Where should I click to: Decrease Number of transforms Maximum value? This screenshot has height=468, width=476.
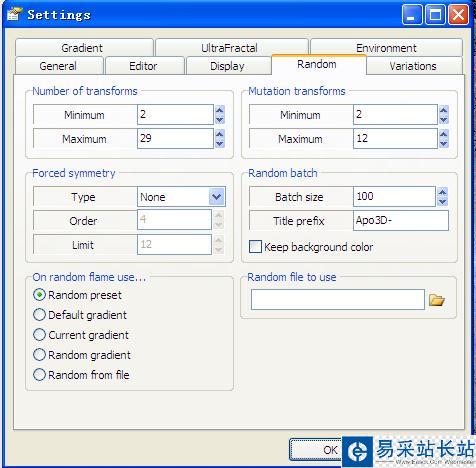click(220, 143)
